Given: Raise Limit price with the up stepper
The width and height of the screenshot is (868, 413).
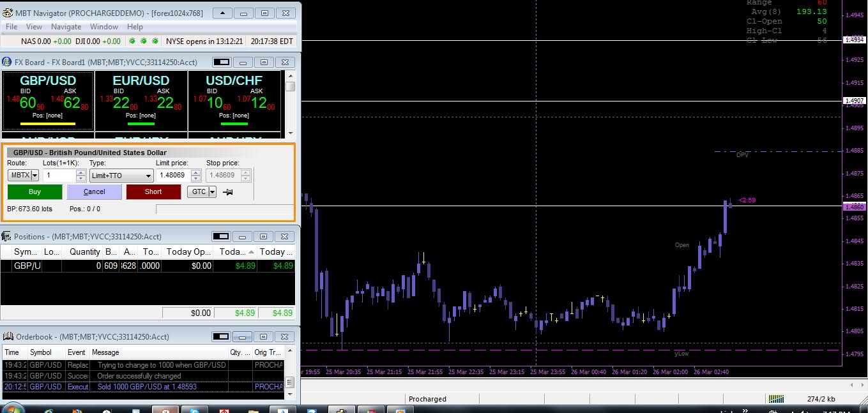Looking at the screenshot, I should click(x=195, y=172).
